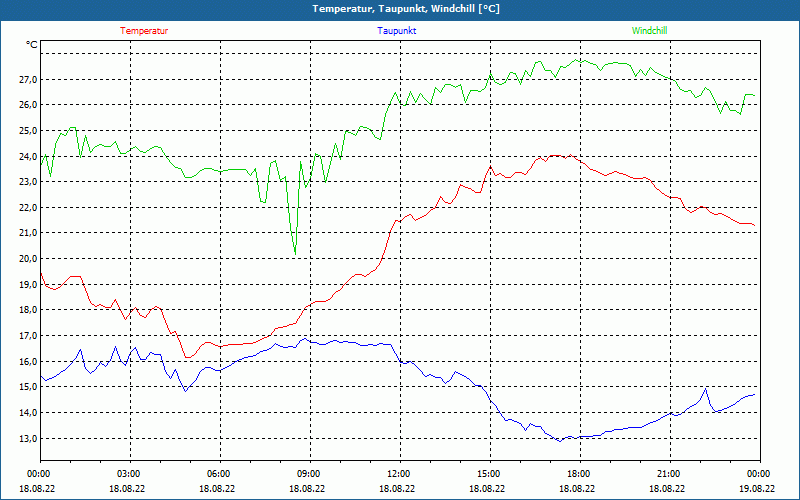Click the °C unit label
The image size is (800, 500).
(x=32, y=45)
